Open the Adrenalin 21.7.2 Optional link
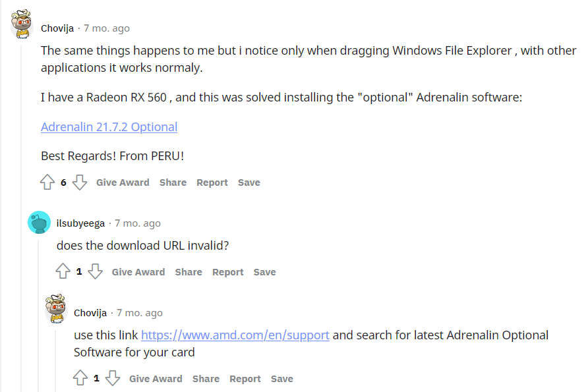Image resolution: width=586 pixels, height=392 pixels. click(109, 127)
